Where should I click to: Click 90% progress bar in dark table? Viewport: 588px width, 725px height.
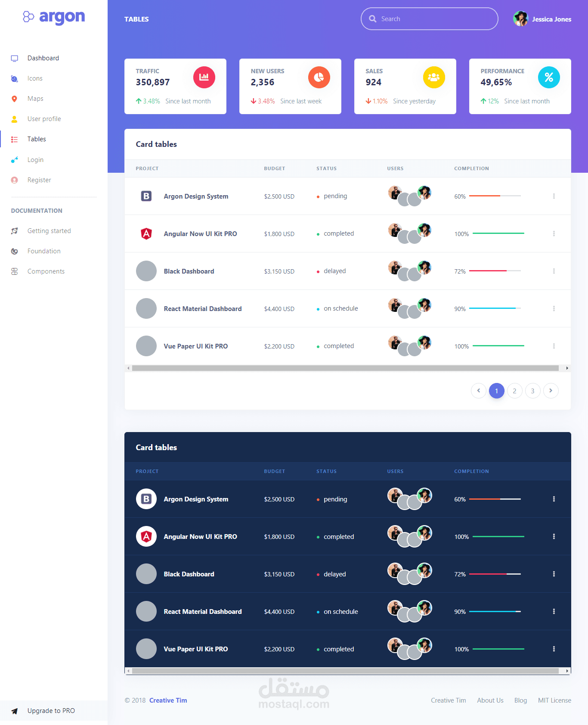pyautogui.click(x=495, y=611)
